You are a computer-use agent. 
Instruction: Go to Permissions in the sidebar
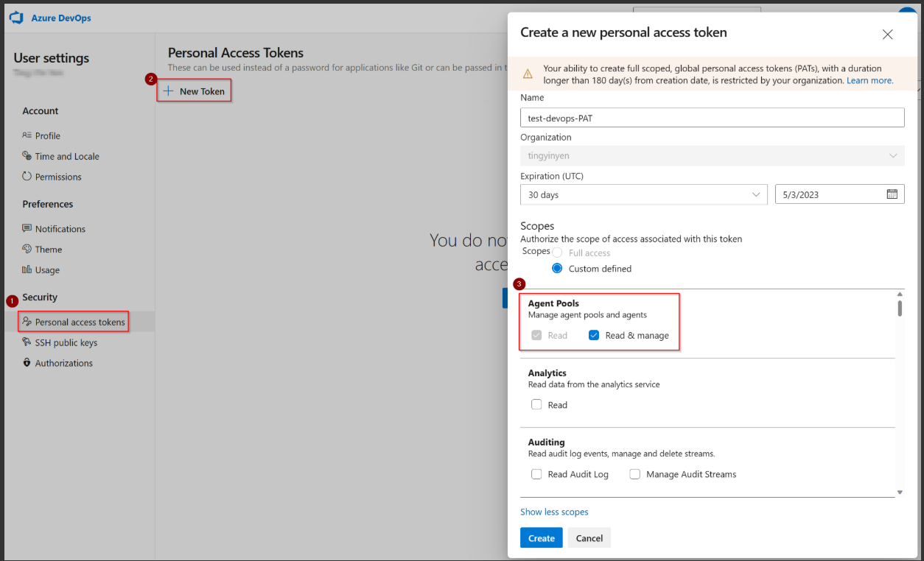(x=58, y=177)
